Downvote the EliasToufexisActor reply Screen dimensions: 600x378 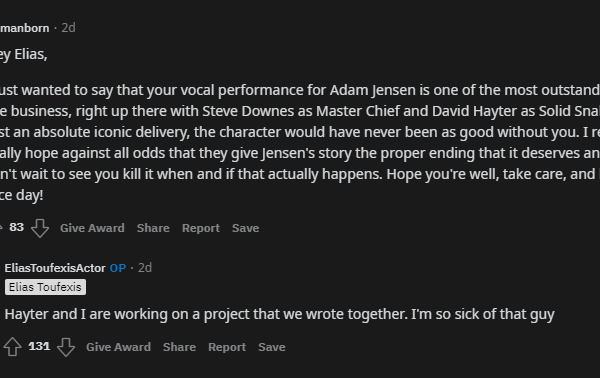tap(66, 347)
